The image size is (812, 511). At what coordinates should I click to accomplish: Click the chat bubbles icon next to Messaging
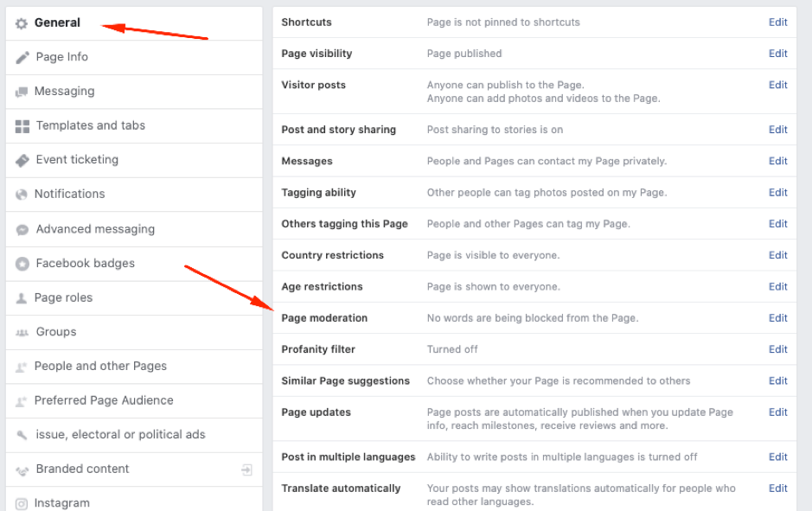(22, 92)
